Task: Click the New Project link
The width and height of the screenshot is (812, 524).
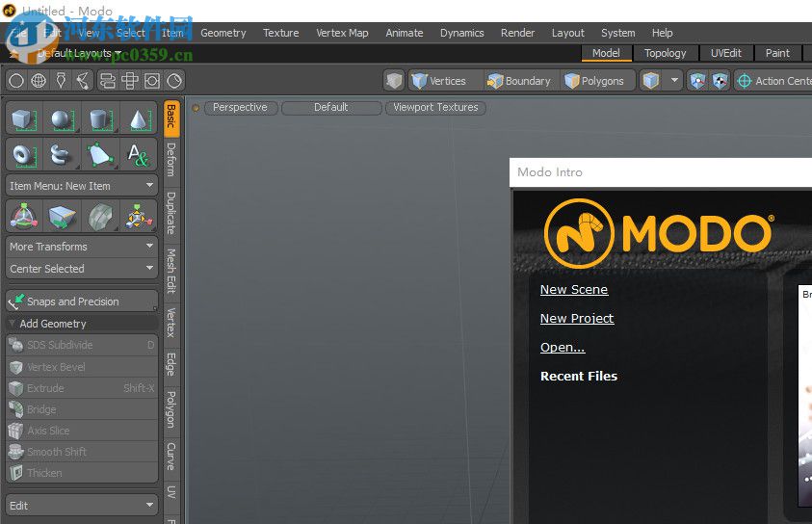Action: pos(577,319)
